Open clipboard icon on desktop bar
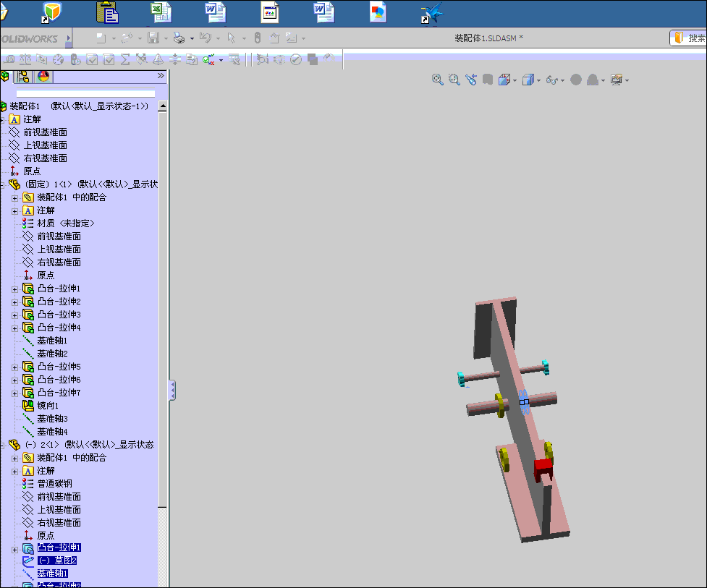 tap(107, 12)
